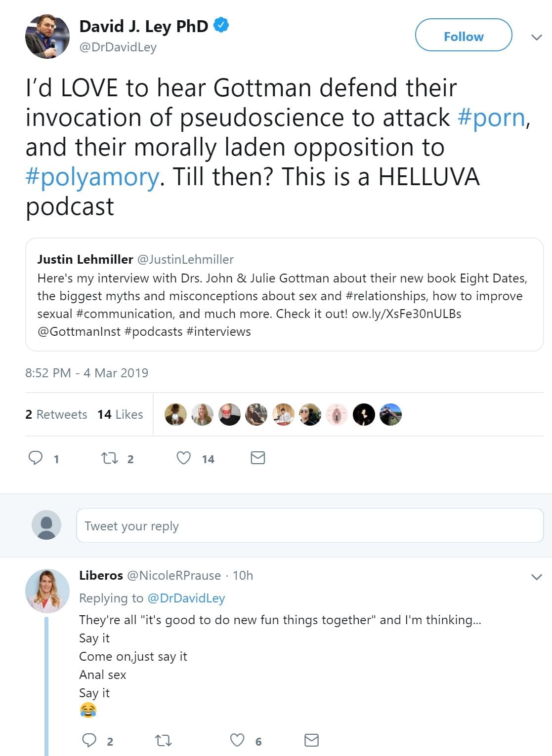Send main tweet via direct message envelope
Image resolution: width=552 pixels, height=756 pixels.
click(258, 458)
